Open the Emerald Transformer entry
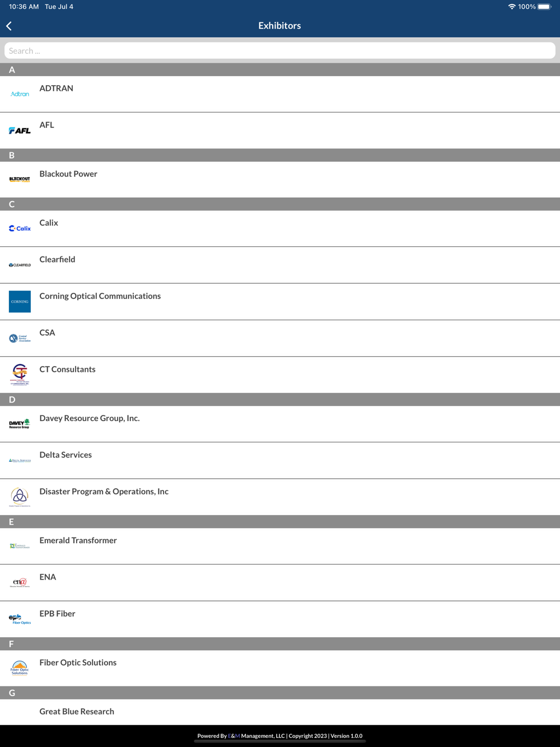Screen dimensions: 560x747 280,546
